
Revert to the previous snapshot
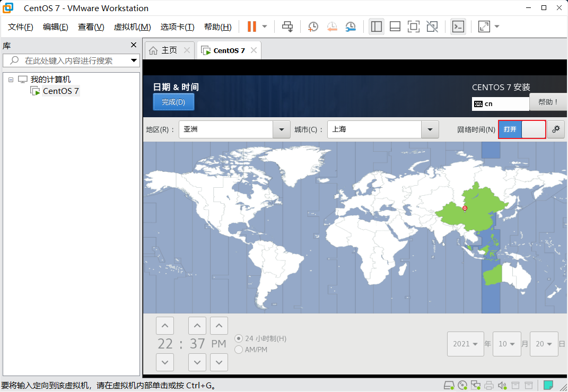[332, 27]
